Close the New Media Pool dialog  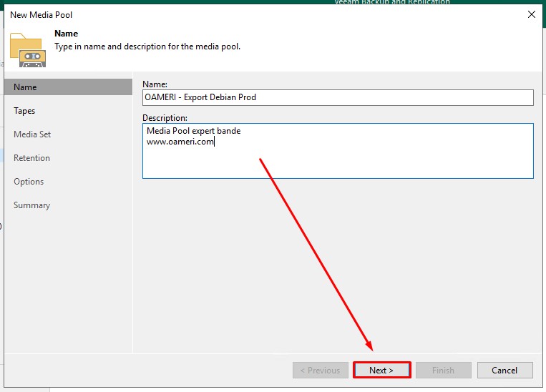pos(531,14)
